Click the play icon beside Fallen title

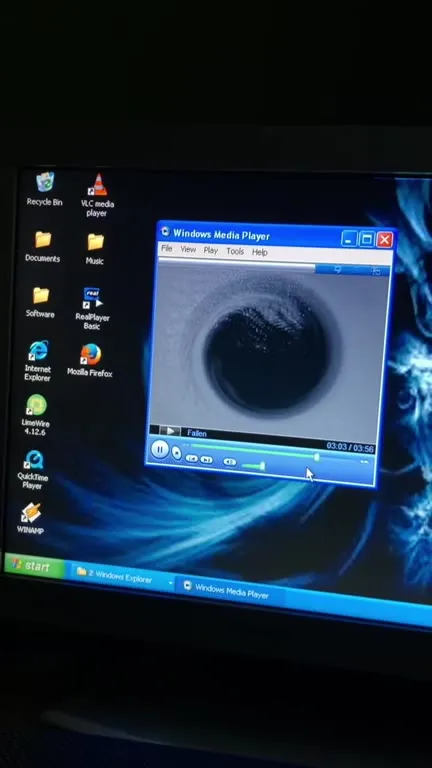point(170,431)
